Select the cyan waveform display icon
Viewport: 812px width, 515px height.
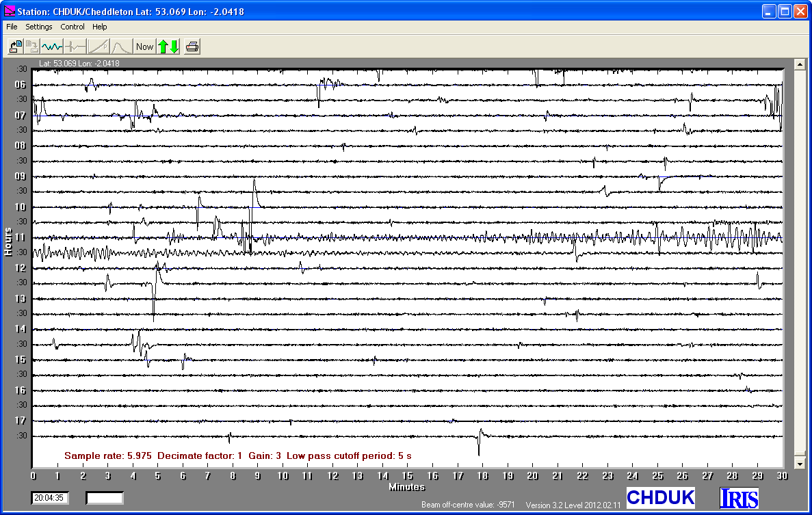tap(52, 47)
